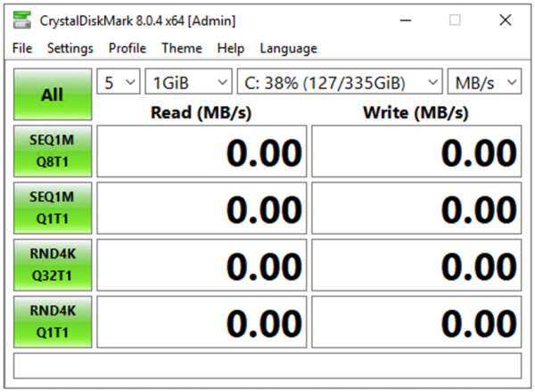The width and height of the screenshot is (535, 392).
Task: Open the test count dropdown showing 5
Action: (x=118, y=82)
